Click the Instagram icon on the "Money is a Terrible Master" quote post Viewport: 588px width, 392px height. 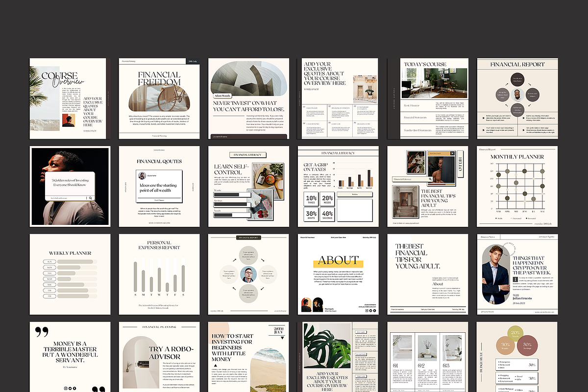click(65, 389)
